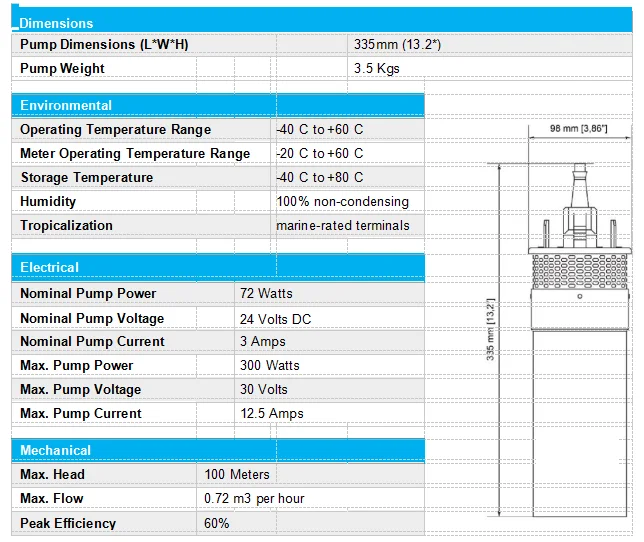
Task: Select the Max. Flow label
Action: [51, 498]
